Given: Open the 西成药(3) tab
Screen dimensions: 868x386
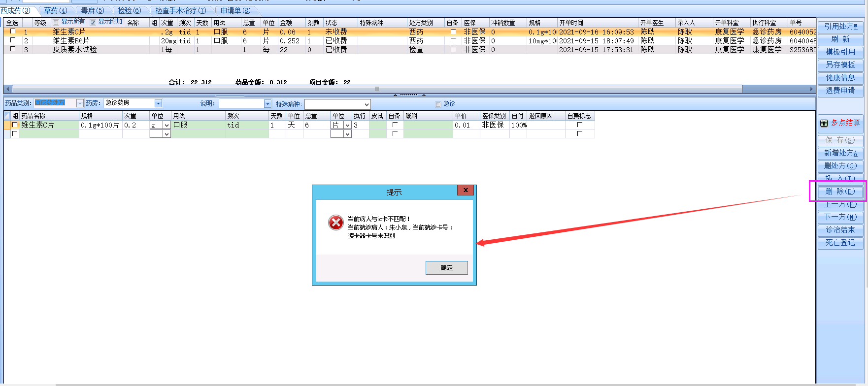Looking at the screenshot, I should click(16, 10).
